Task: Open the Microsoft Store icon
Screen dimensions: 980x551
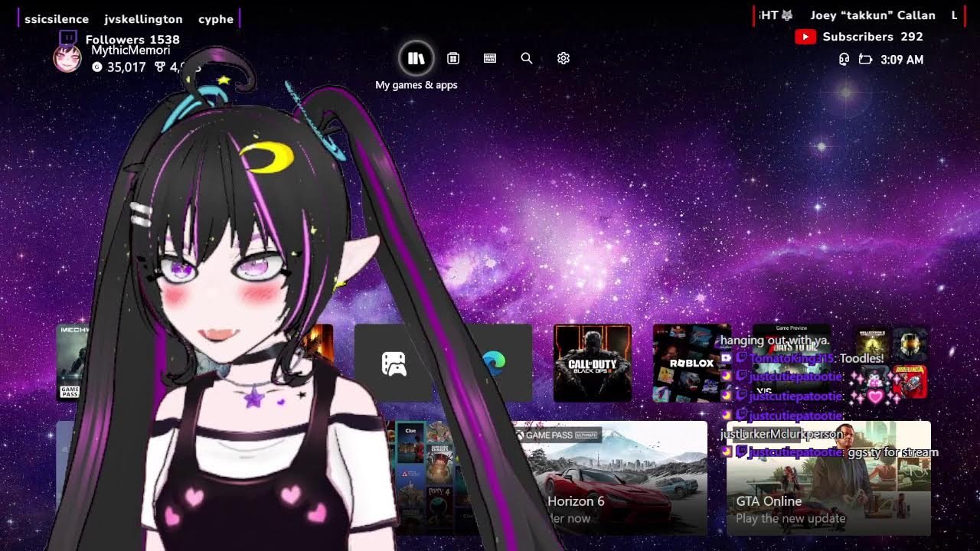Action: pos(453,58)
